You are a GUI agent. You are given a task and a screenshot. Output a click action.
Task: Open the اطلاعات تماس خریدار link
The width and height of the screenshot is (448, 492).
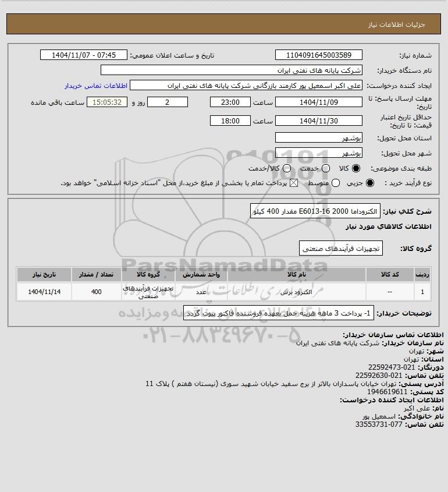(96, 86)
